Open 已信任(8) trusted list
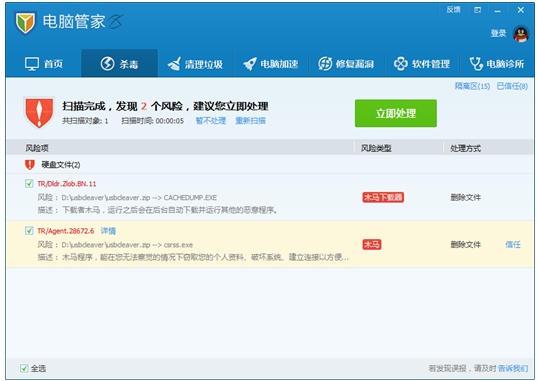This screenshot has height=381, width=537. [x=512, y=86]
